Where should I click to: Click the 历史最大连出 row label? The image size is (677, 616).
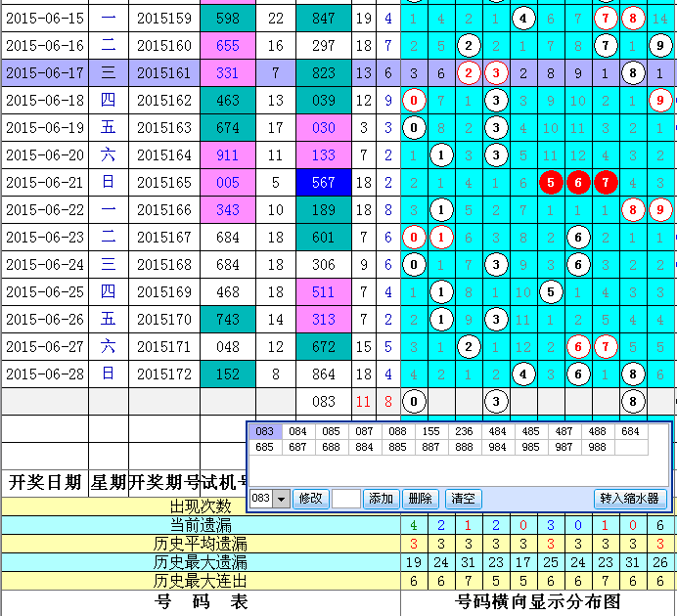coord(201,581)
